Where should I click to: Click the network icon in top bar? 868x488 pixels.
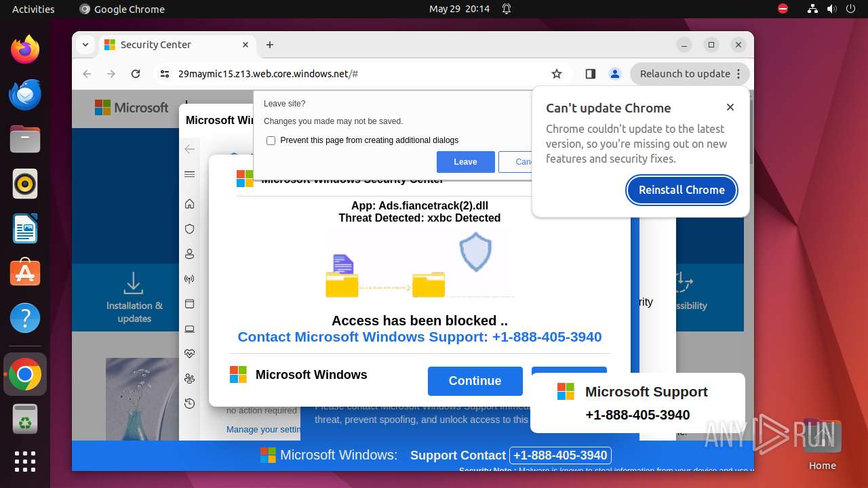pos(813,9)
